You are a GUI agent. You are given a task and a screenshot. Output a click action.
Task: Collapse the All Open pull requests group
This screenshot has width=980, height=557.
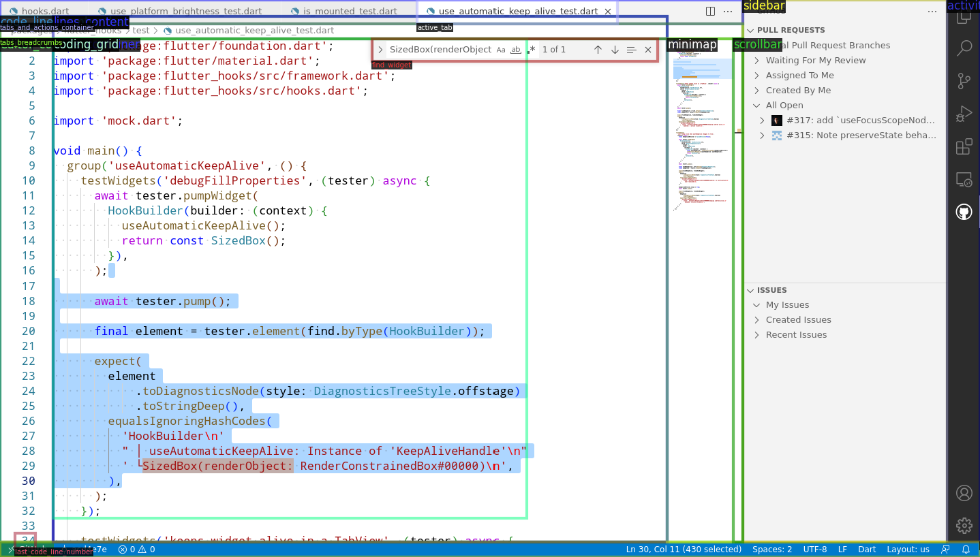click(784, 106)
